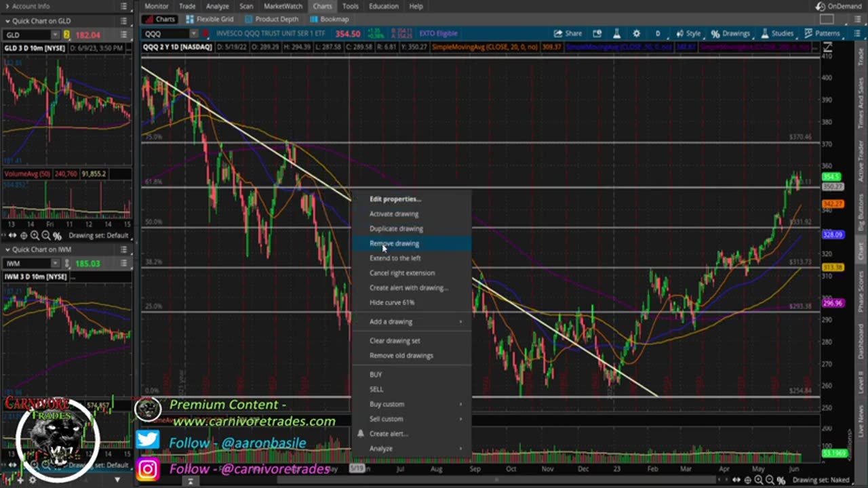
Task: Open the D timeframe selector
Action: point(657,33)
